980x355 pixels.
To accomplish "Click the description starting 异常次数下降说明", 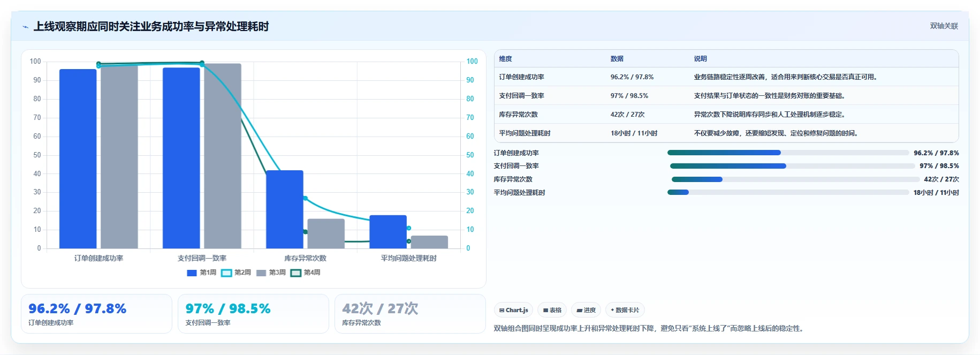I will point(770,115).
